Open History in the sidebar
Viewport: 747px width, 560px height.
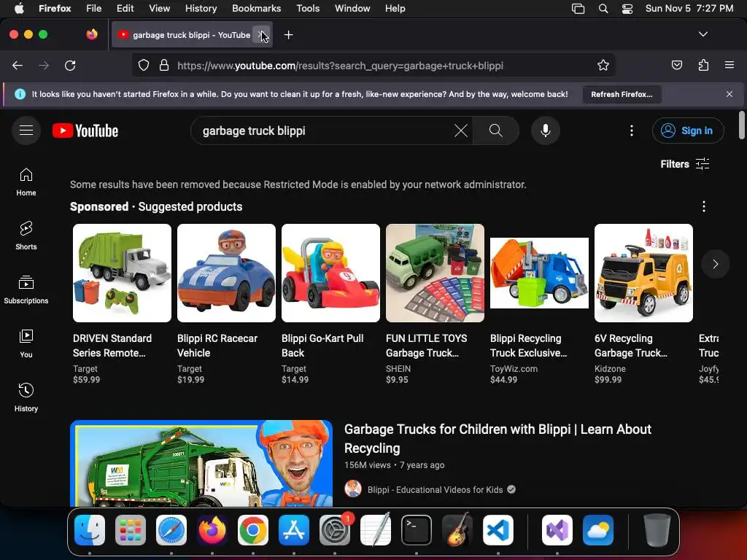(x=26, y=397)
